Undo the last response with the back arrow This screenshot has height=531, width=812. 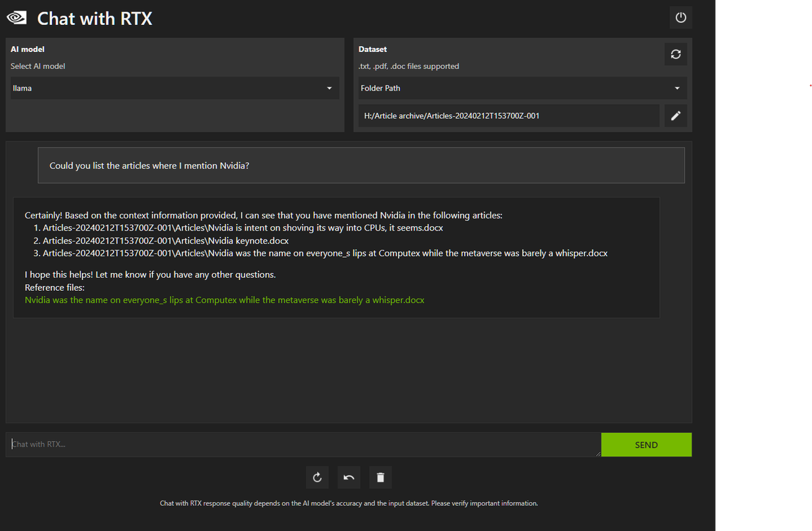pos(348,477)
